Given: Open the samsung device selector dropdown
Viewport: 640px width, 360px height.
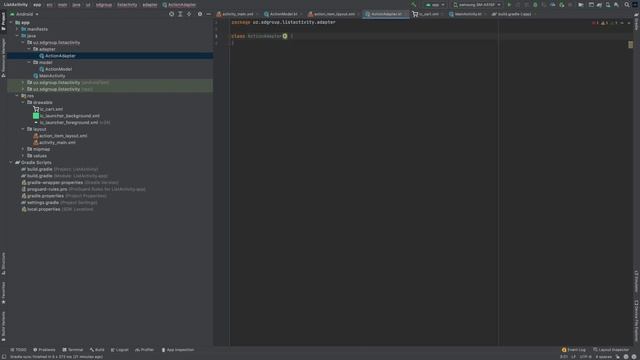Looking at the screenshot, I should [477, 4].
